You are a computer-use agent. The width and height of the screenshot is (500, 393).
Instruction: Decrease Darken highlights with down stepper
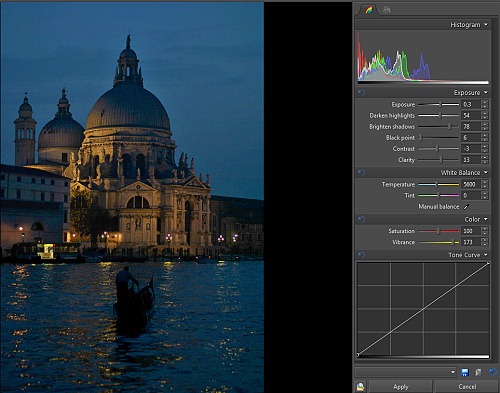[x=485, y=117]
